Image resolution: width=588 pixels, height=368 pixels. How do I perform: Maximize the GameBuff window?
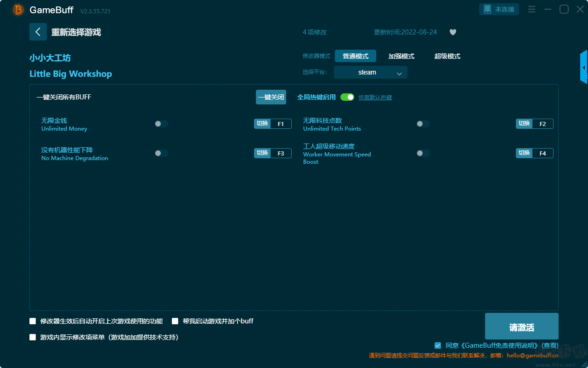(x=564, y=9)
